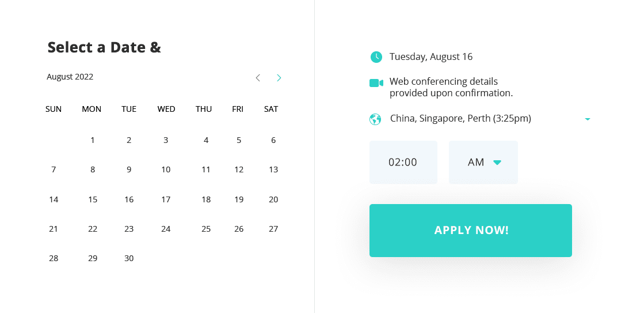The image size is (644, 313).
Task: Select Saturday August 6
Action: click(273, 140)
